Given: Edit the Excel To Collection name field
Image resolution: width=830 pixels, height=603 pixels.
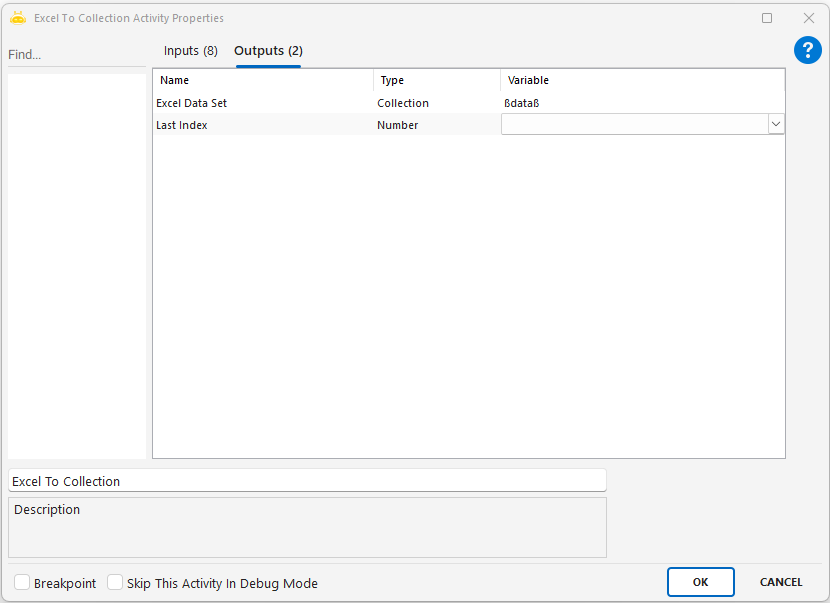Looking at the screenshot, I should tap(307, 481).
